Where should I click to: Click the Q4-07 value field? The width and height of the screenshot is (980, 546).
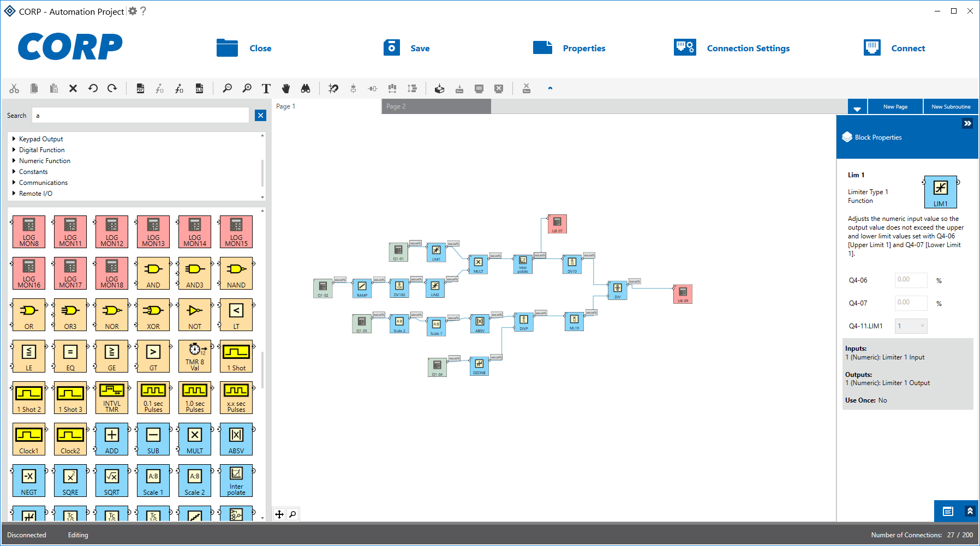tap(911, 303)
